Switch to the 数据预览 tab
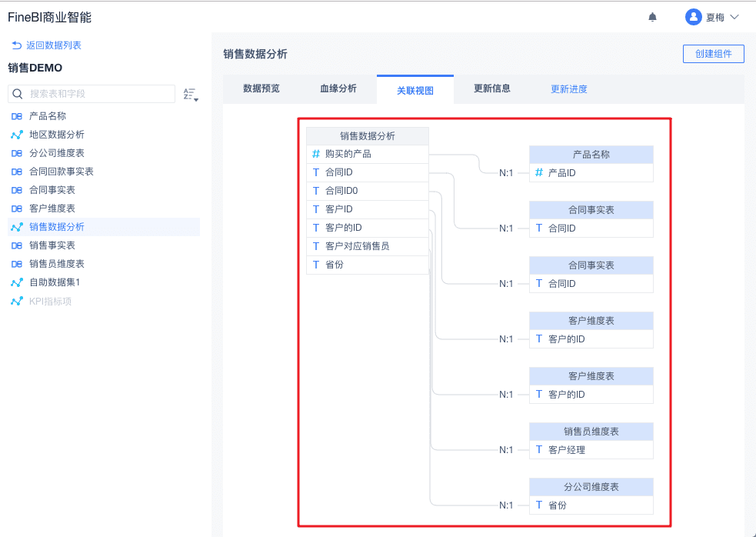756x537 pixels. (261, 88)
